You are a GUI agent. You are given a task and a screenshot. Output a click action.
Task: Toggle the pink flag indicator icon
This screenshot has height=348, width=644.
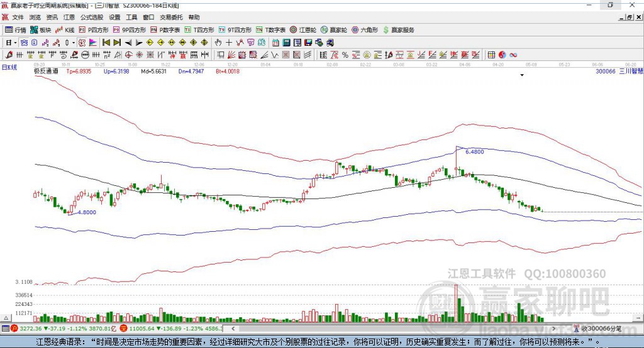(93, 43)
